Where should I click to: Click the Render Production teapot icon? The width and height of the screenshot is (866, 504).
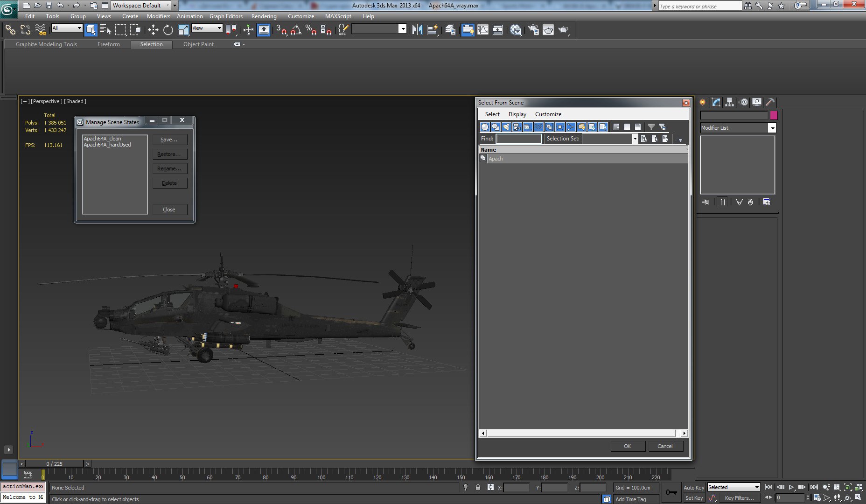pyautogui.click(x=563, y=30)
